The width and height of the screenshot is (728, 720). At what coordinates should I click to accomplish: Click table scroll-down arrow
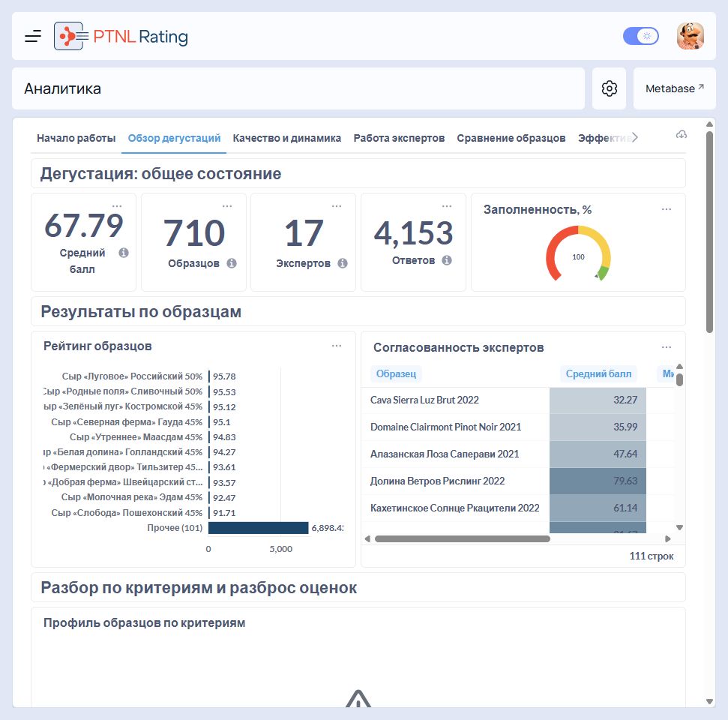[x=680, y=527]
